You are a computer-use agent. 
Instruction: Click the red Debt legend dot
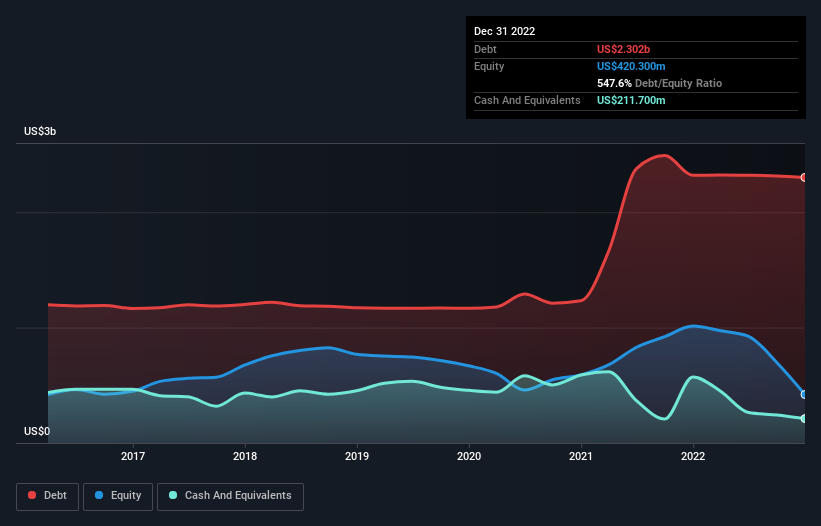tap(32, 495)
